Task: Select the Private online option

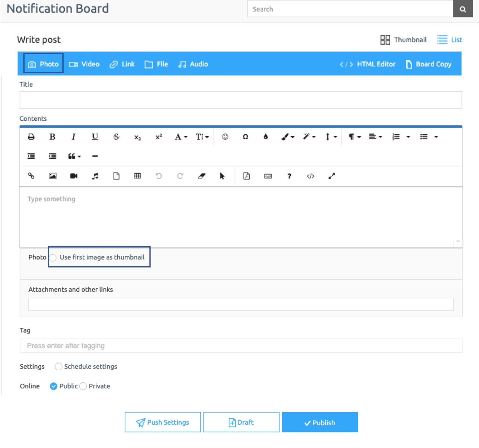Action: coord(83,386)
